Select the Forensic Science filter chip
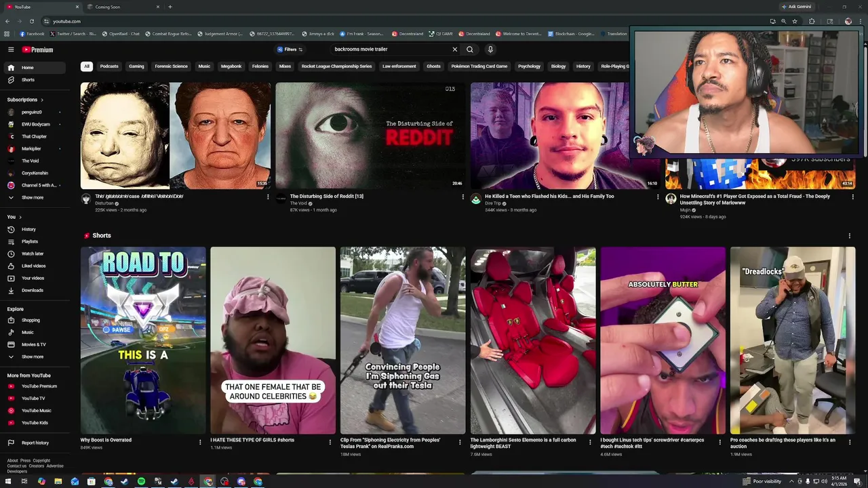 [x=171, y=66]
